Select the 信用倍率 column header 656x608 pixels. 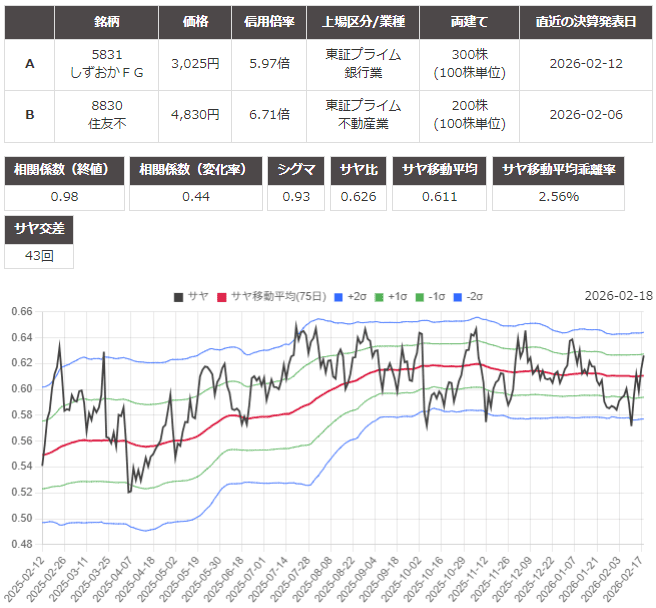click(268, 22)
